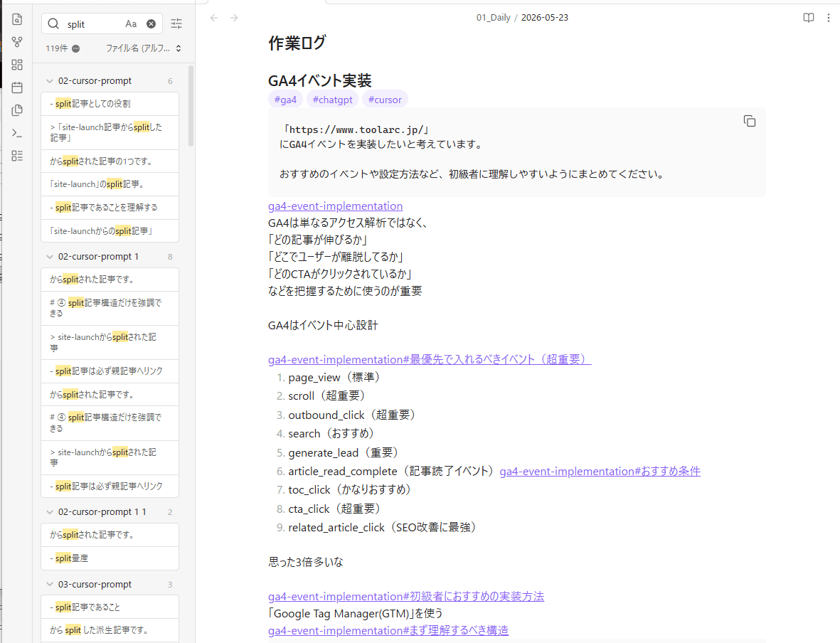Click the #cursor tag

(385, 100)
